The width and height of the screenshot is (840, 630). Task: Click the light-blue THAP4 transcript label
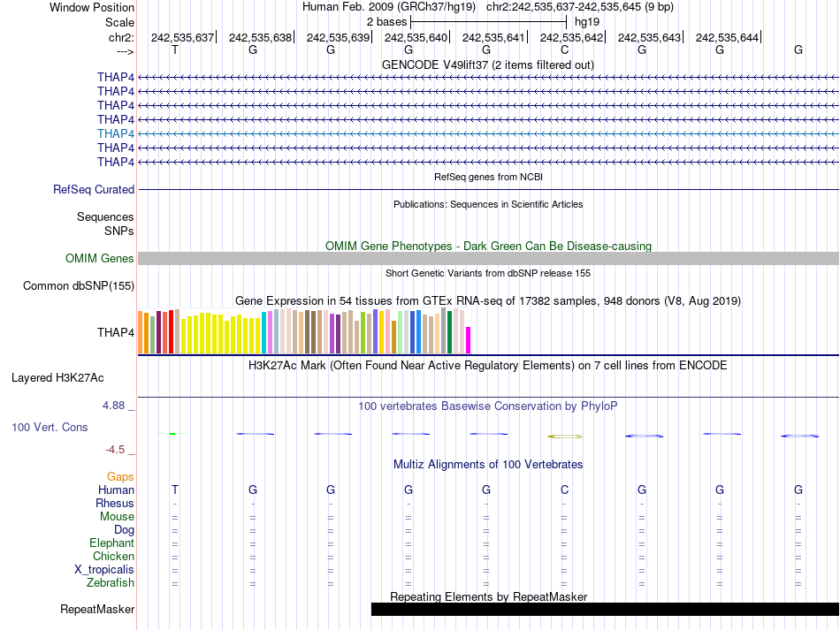pos(116,133)
